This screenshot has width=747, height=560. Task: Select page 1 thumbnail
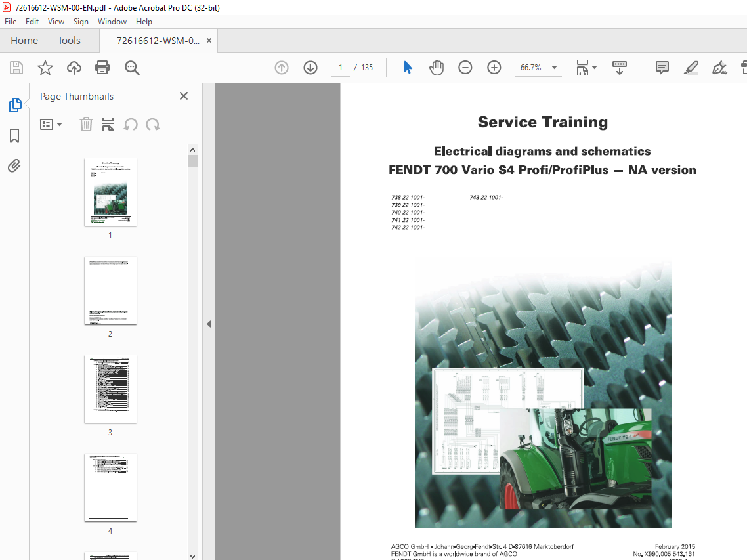110,192
